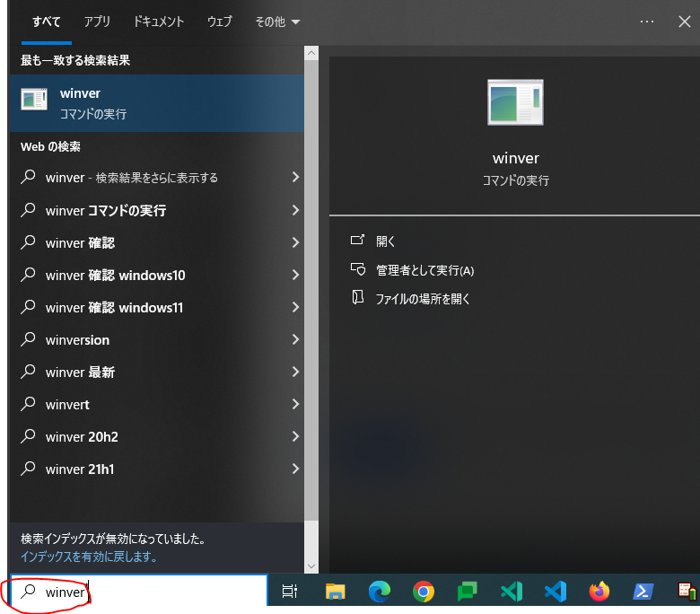Click the run as administrator shield icon
Viewport: 700px width, 614px height.
click(x=357, y=269)
